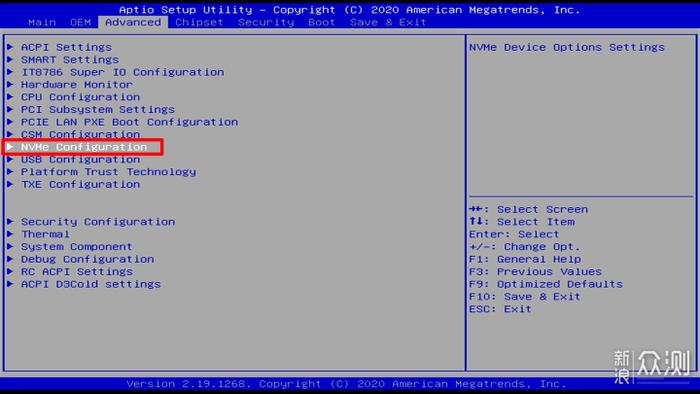Click the Version 2.19.1268 footer text
This screenshot has width=700, height=394.
pyautogui.click(x=346, y=384)
